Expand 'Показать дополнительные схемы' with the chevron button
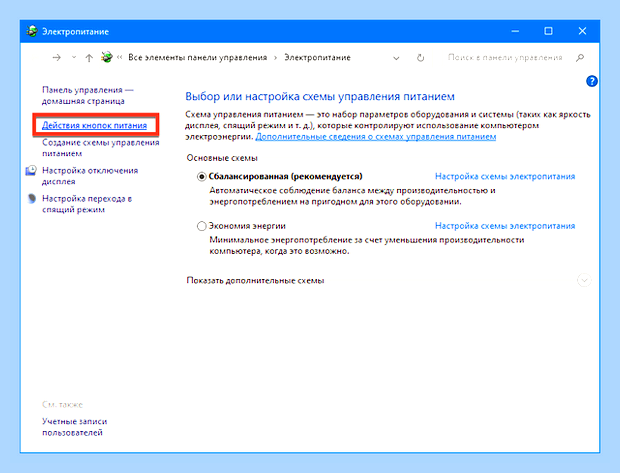The image size is (620, 473). point(584,280)
